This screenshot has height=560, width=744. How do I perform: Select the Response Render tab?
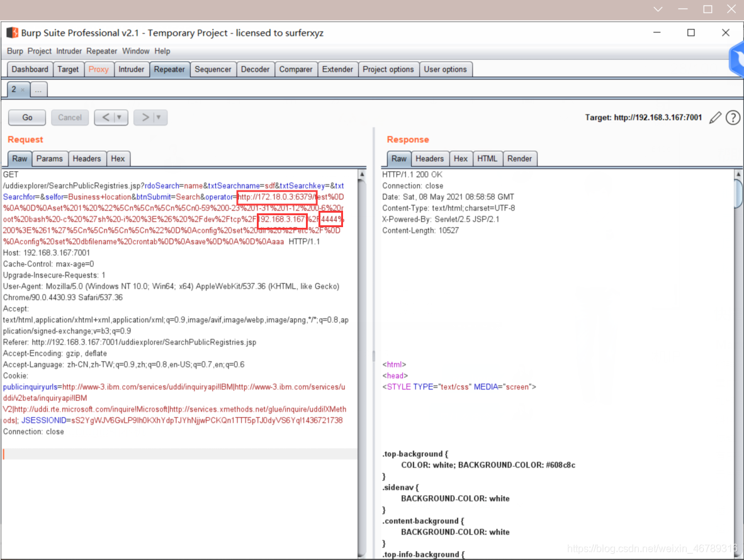point(519,159)
